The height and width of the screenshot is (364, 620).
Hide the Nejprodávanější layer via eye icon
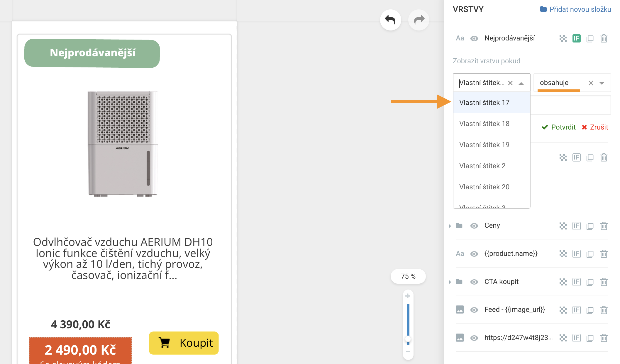(474, 38)
